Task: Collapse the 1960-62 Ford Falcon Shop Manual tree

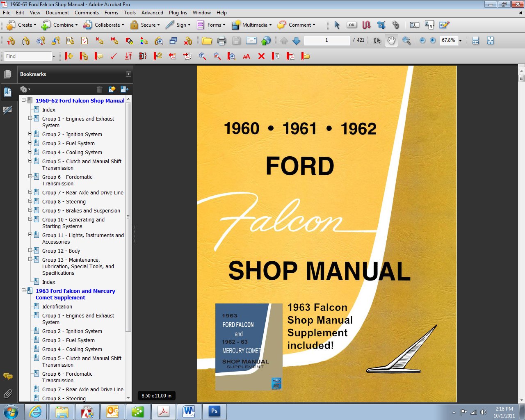Action: click(23, 100)
